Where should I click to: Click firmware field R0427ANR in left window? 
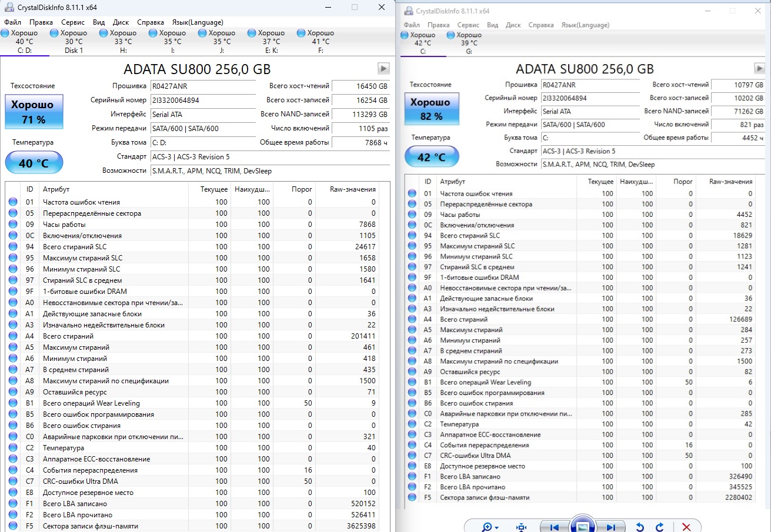(204, 86)
